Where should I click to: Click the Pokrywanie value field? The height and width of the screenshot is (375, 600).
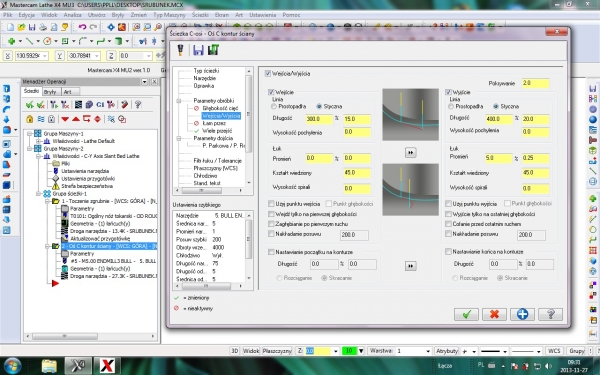[x=535, y=83]
